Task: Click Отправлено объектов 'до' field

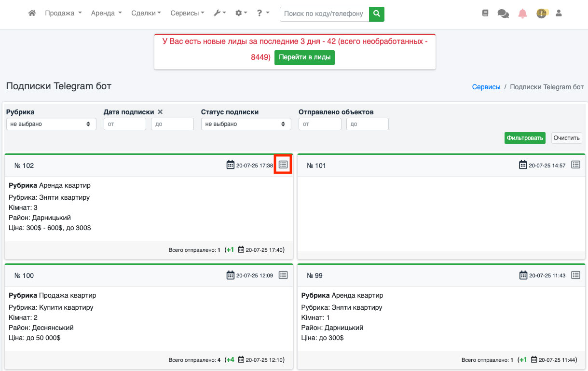Action: [367, 124]
